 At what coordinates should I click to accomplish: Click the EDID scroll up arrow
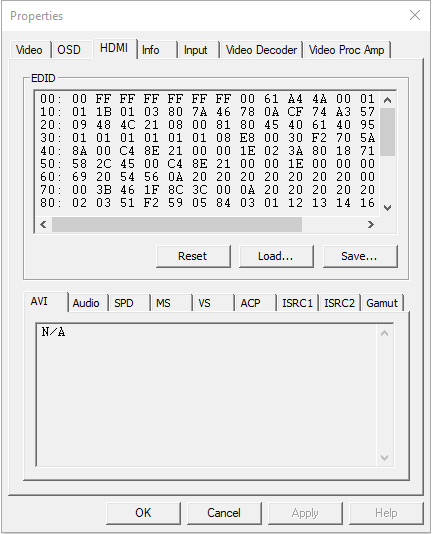(387, 100)
